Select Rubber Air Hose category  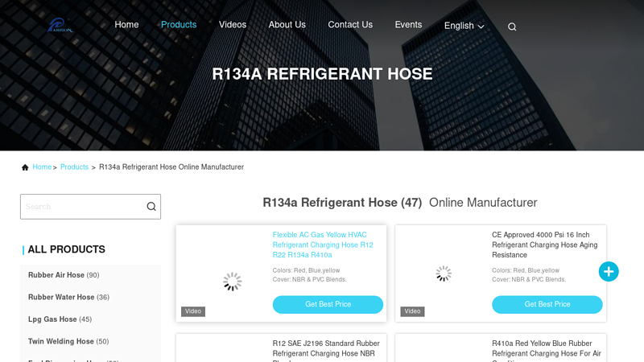click(x=64, y=275)
